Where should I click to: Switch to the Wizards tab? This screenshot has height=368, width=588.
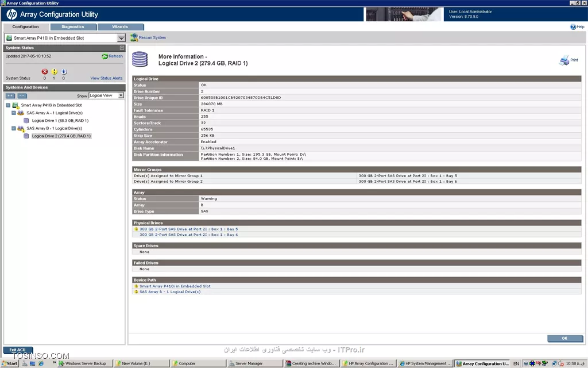120,27
